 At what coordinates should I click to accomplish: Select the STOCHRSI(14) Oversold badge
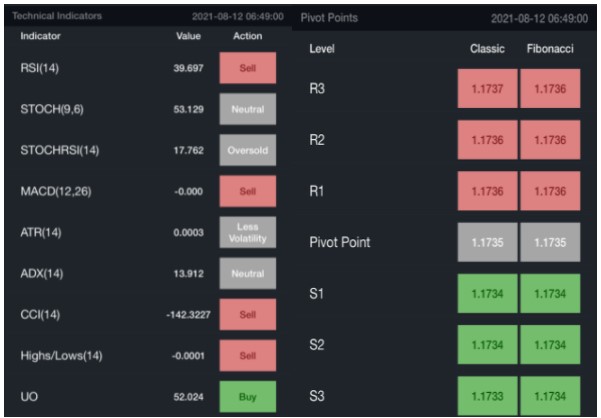pyautogui.click(x=247, y=150)
